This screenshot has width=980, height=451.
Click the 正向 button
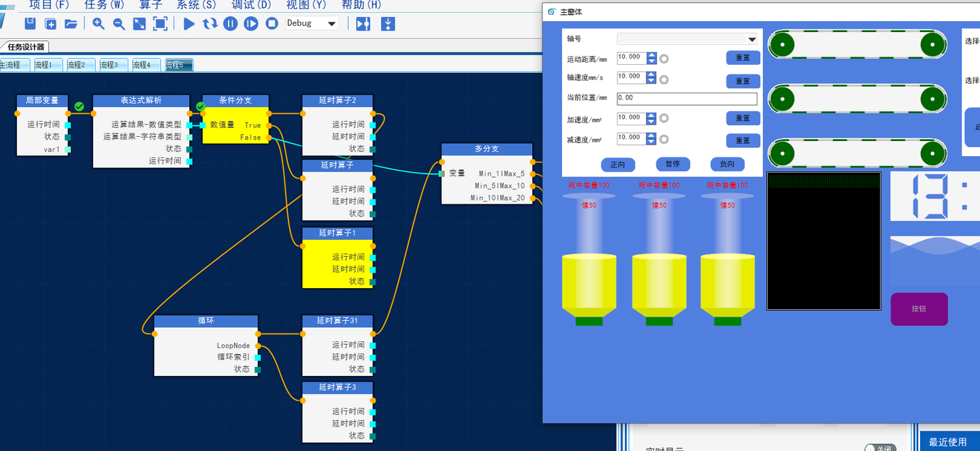tap(618, 164)
